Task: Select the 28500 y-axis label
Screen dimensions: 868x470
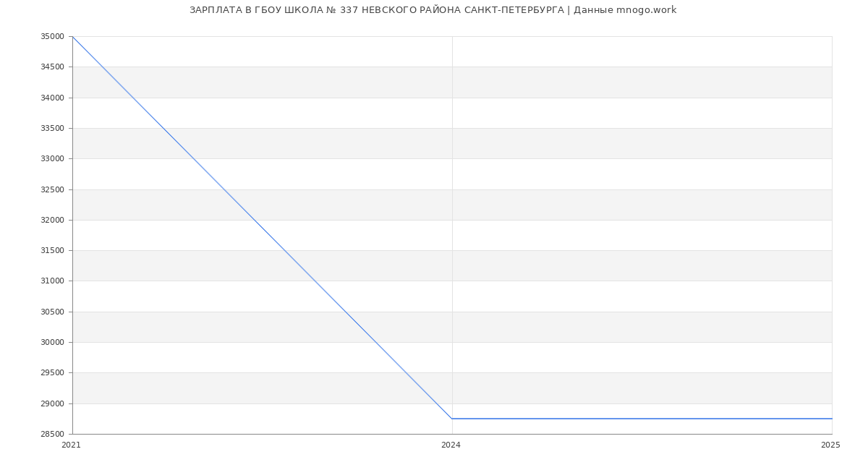Action: point(53,435)
